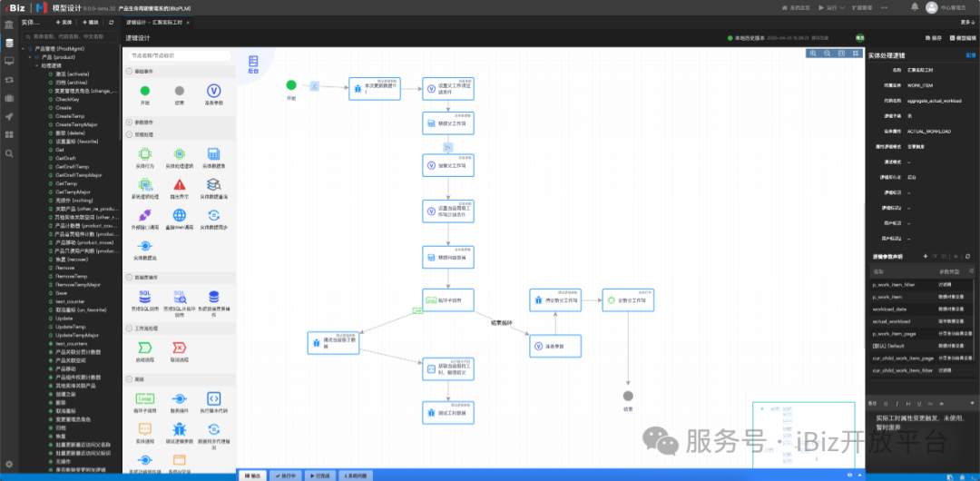Click the + 模块 add-module button
This screenshot has height=481, width=980.
click(x=91, y=22)
